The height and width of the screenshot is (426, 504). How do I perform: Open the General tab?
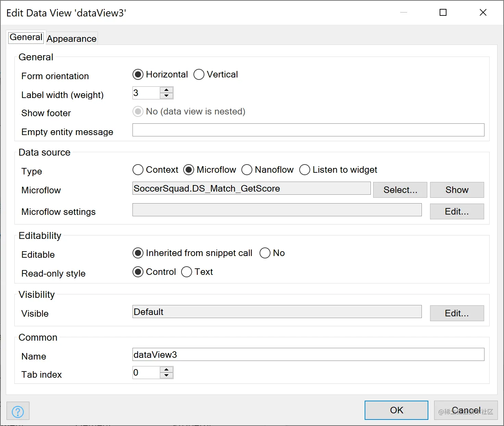pyautogui.click(x=26, y=37)
